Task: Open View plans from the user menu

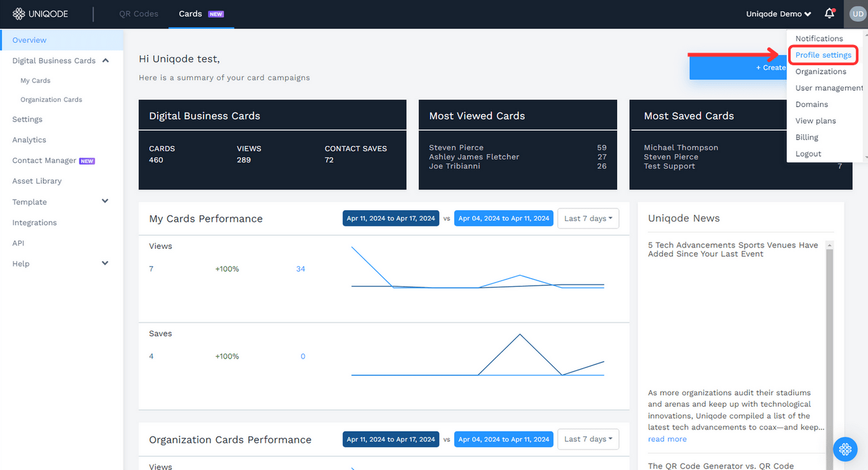Action: [x=815, y=121]
